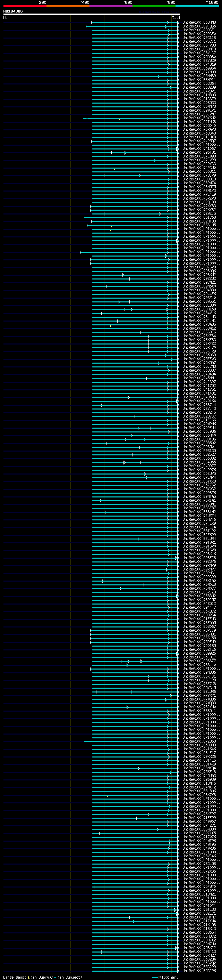Select the UniRef100_B8B1H2 row label
Screen dimensions: 222x980
[x=199, y=512]
